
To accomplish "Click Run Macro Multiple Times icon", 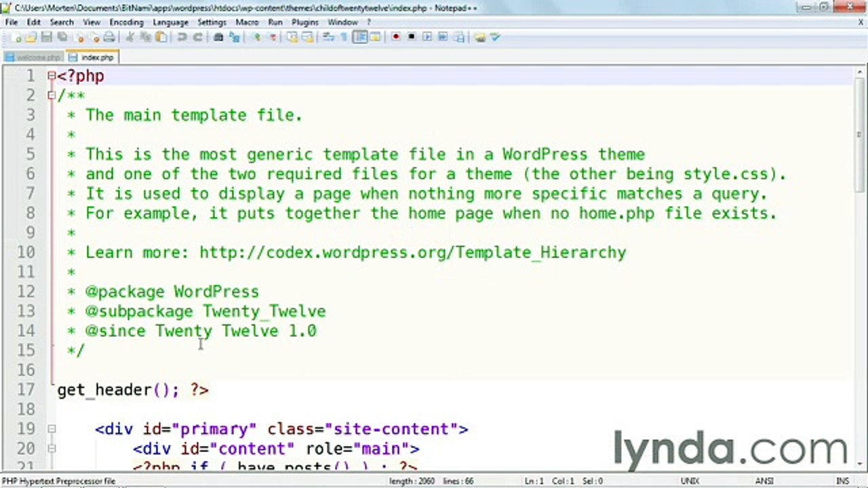I will pyautogui.click(x=443, y=37).
